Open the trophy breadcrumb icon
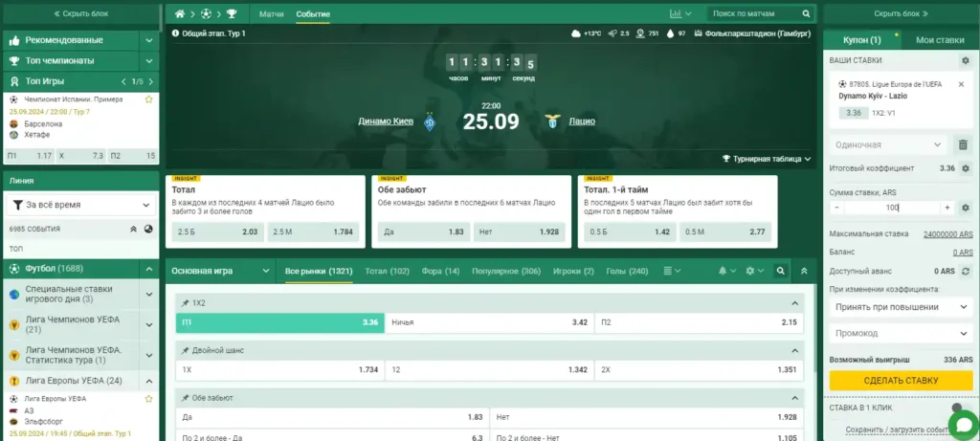 coord(232,13)
